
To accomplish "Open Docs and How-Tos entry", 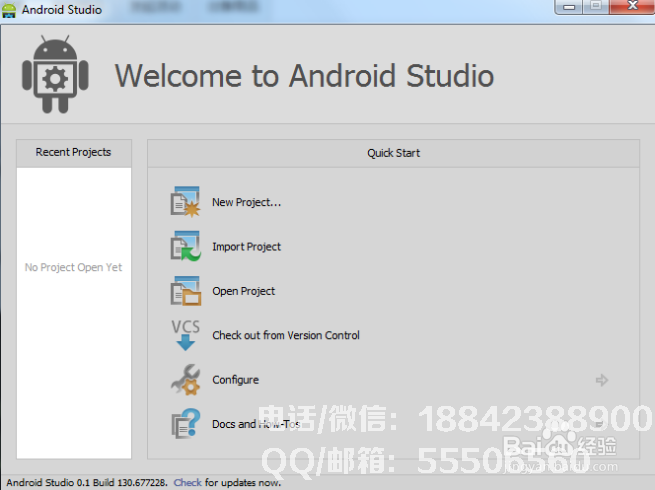I will point(256,424).
